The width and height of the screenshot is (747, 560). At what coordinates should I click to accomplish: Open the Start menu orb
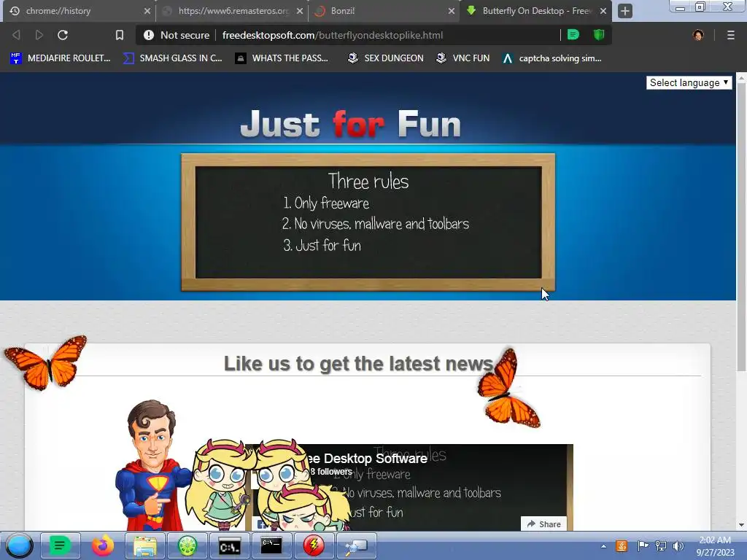pyautogui.click(x=19, y=545)
